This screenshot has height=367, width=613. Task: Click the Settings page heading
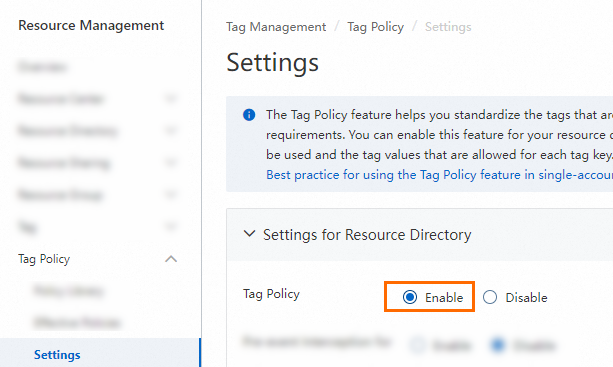tap(272, 63)
